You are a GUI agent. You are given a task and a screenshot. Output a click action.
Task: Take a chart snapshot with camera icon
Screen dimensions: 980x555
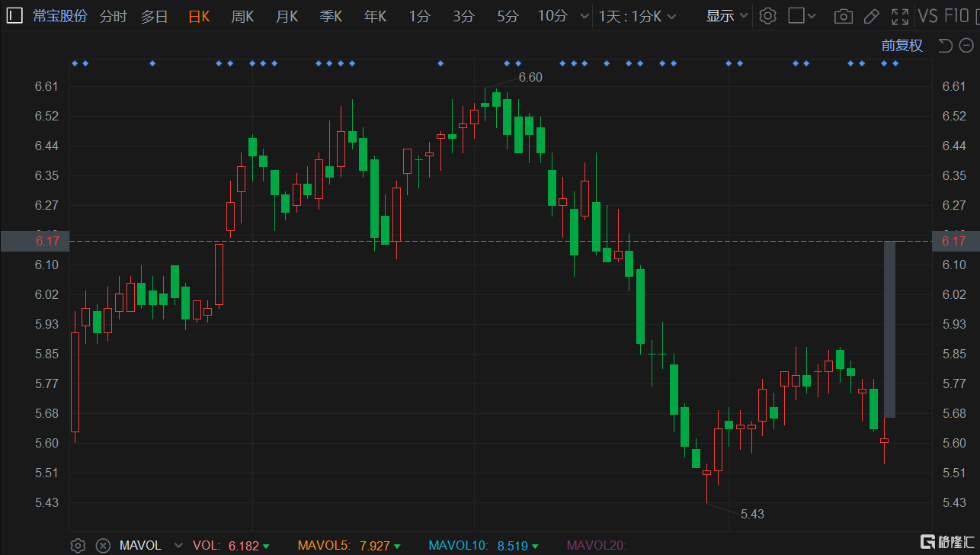[x=843, y=16]
